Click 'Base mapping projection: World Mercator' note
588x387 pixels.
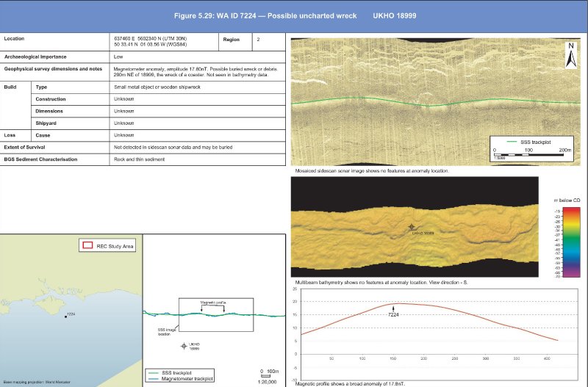coord(36,382)
